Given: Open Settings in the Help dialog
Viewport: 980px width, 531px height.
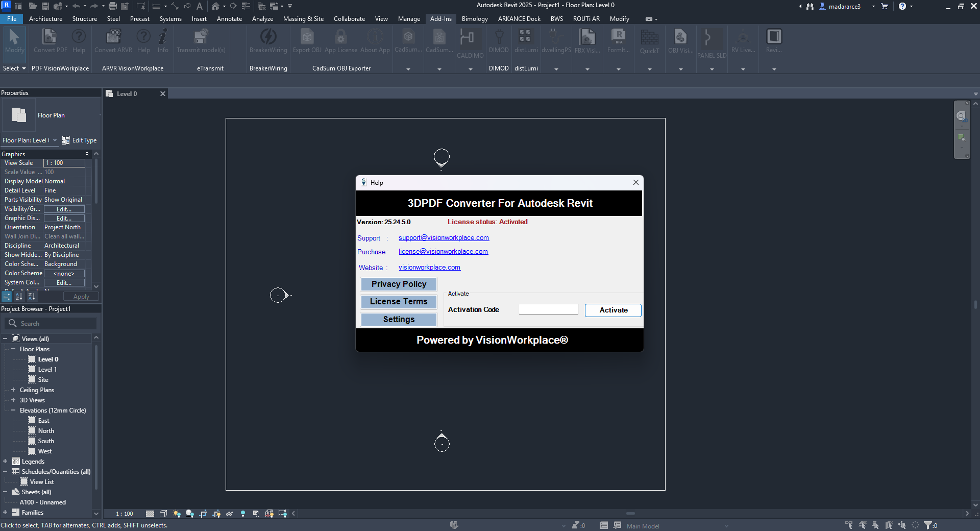Looking at the screenshot, I should pos(399,319).
